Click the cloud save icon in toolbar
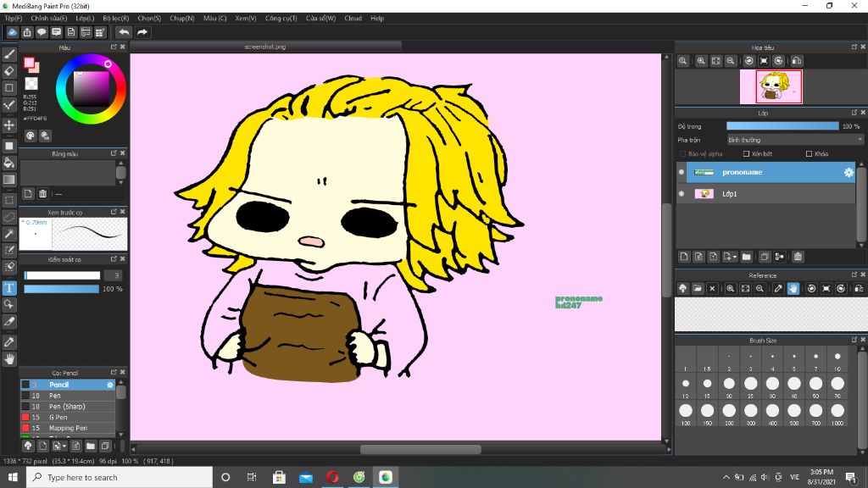The width and height of the screenshot is (868, 488). pyautogui.click(x=12, y=32)
